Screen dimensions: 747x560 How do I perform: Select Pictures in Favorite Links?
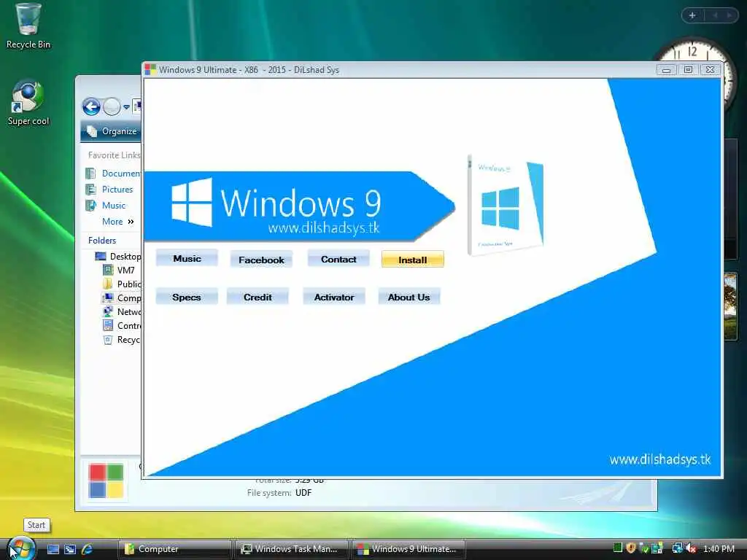click(109, 189)
